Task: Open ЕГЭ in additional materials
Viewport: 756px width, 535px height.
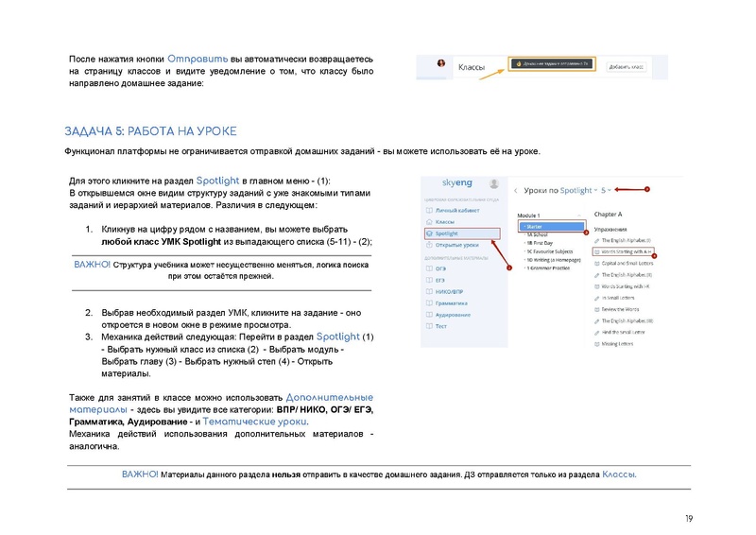Action: pyautogui.click(x=440, y=281)
